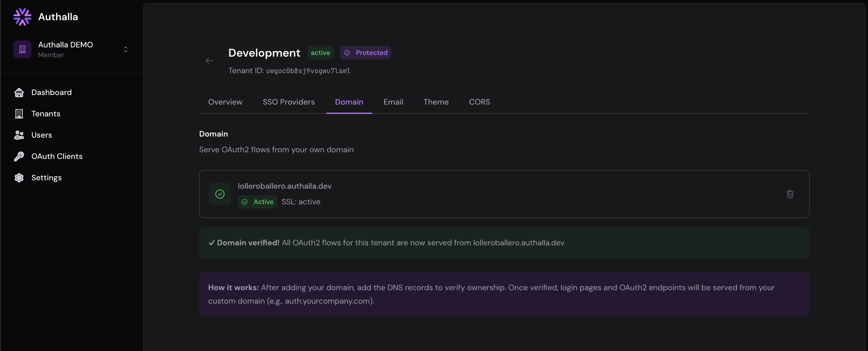Click the Users people icon
Screen dimensions: 868x351
(x=19, y=135)
